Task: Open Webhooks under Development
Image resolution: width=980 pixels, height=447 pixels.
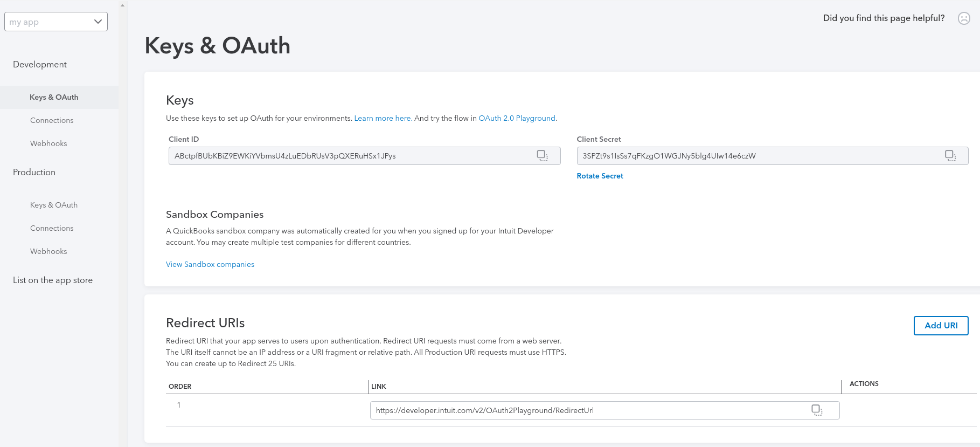Action: point(48,143)
